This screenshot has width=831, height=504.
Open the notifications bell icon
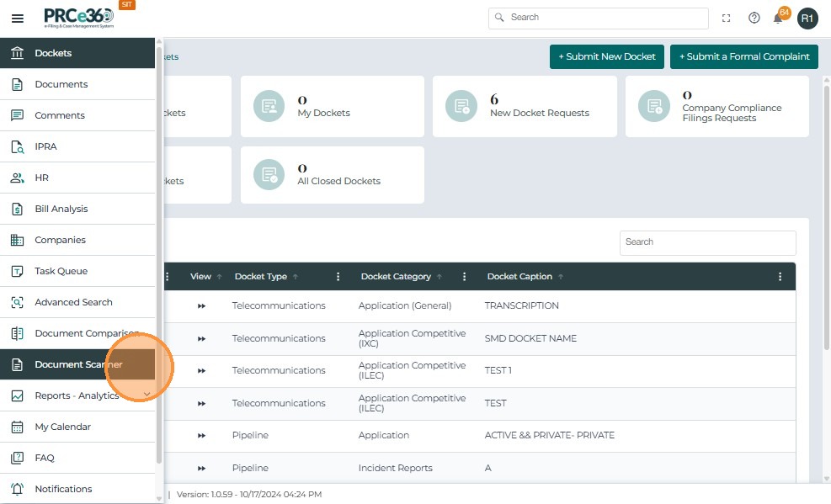click(x=779, y=19)
